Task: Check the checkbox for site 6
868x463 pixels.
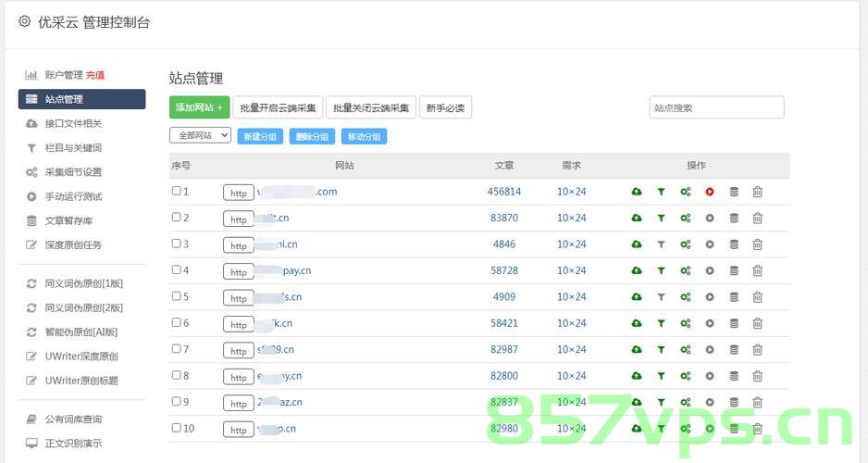Action: tap(176, 321)
